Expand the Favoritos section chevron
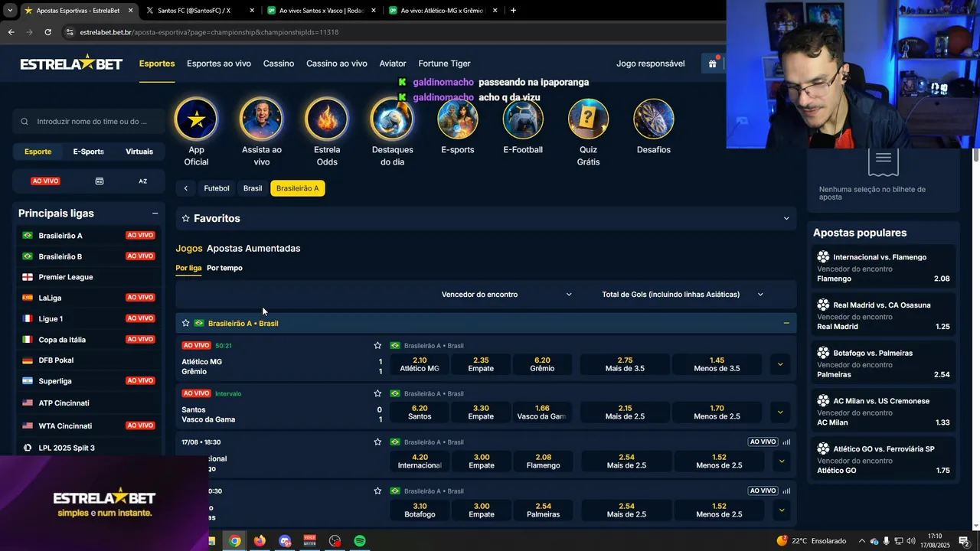 click(x=786, y=219)
